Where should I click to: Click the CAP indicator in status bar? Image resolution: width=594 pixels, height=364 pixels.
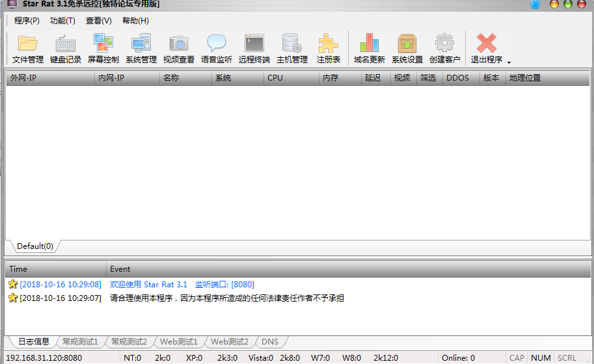(517, 358)
